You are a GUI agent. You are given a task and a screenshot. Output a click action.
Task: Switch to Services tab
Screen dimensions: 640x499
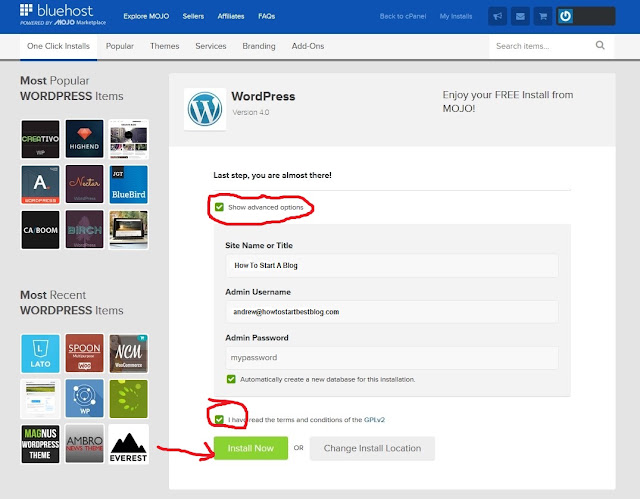point(211,46)
